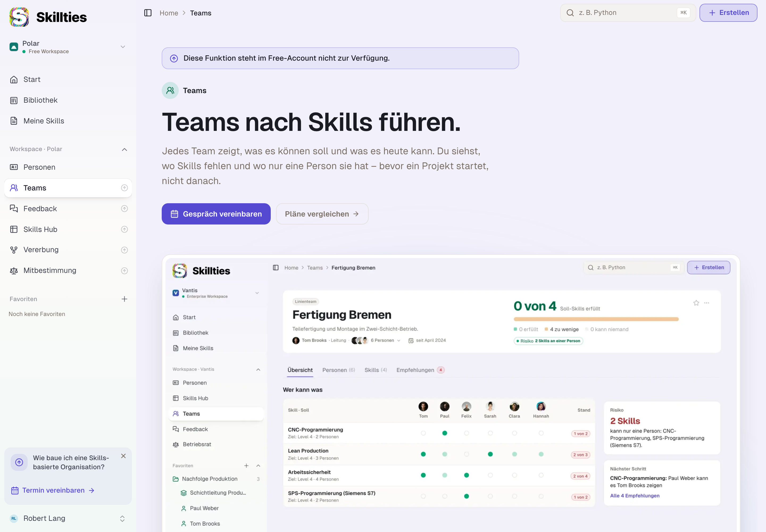The width and height of the screenshot is (766, 532).
Task: Open Meine Skills in the sidebar
Action: pyautogui.click(x=68, y=121)
